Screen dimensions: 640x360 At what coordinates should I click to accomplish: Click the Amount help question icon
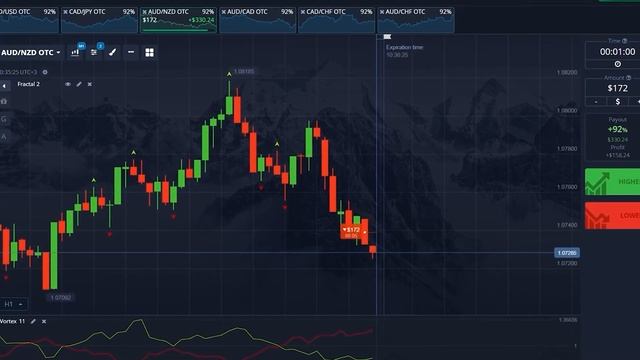629,78
